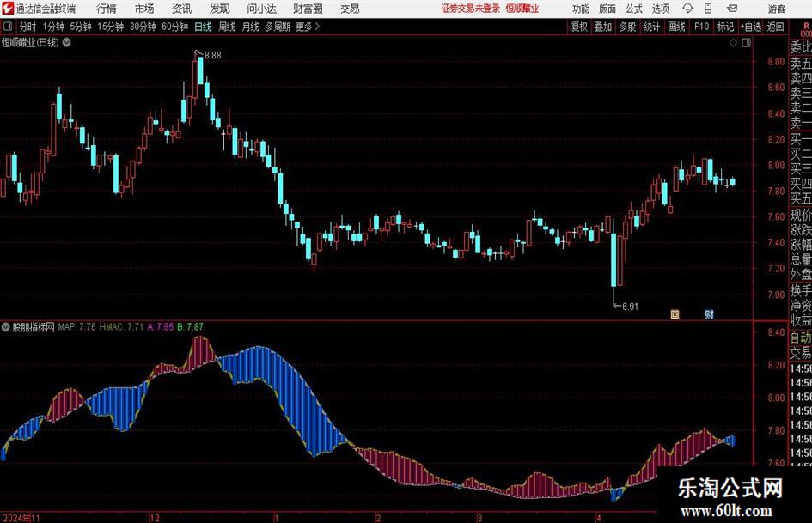Click the B: 7.87 indicator value
Viewport: 812px width, 523px height.
tap(190, 326)
